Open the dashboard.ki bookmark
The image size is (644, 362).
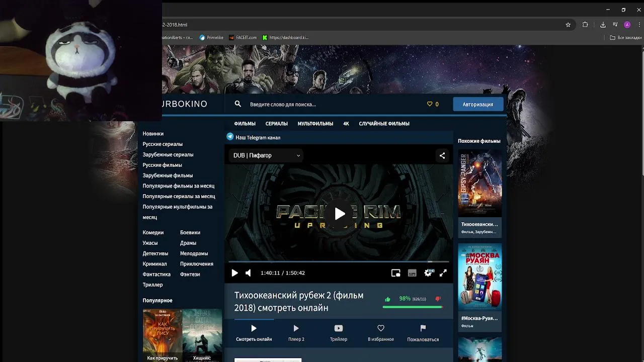[x=285, y=37]
